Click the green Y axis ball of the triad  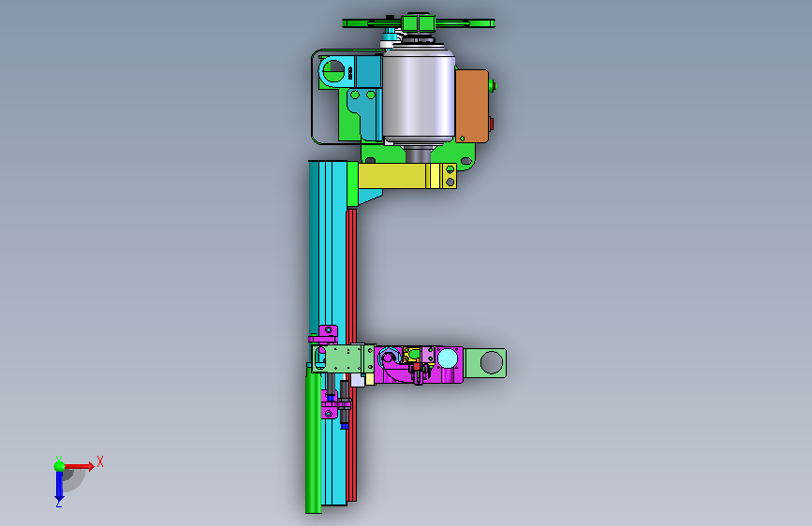(x=60, y=466)
